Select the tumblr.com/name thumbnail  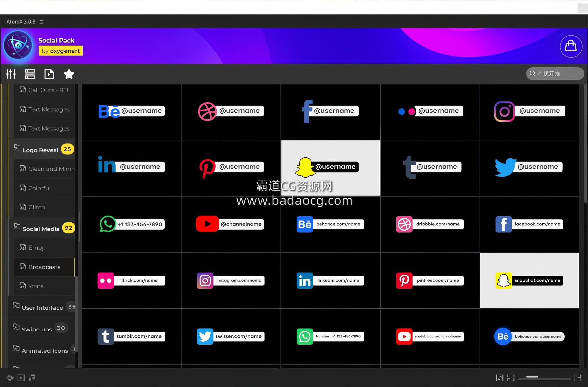[x=131, y=337]
